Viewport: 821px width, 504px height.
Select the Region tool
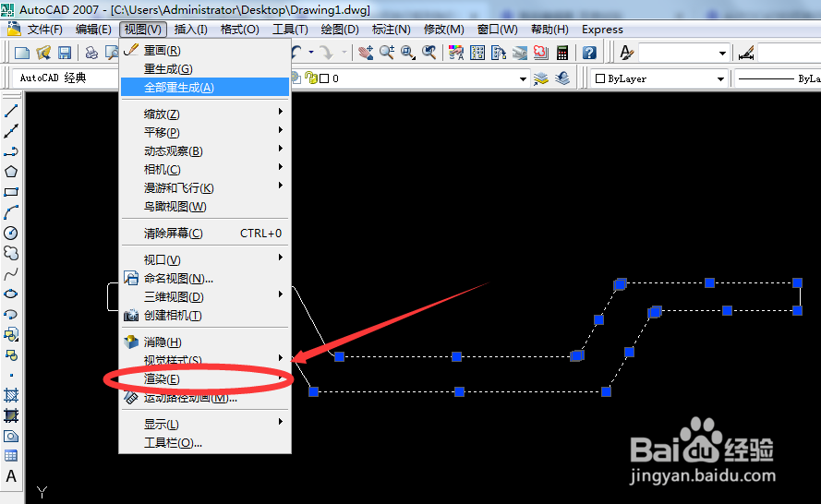click(x=11, y=436)
